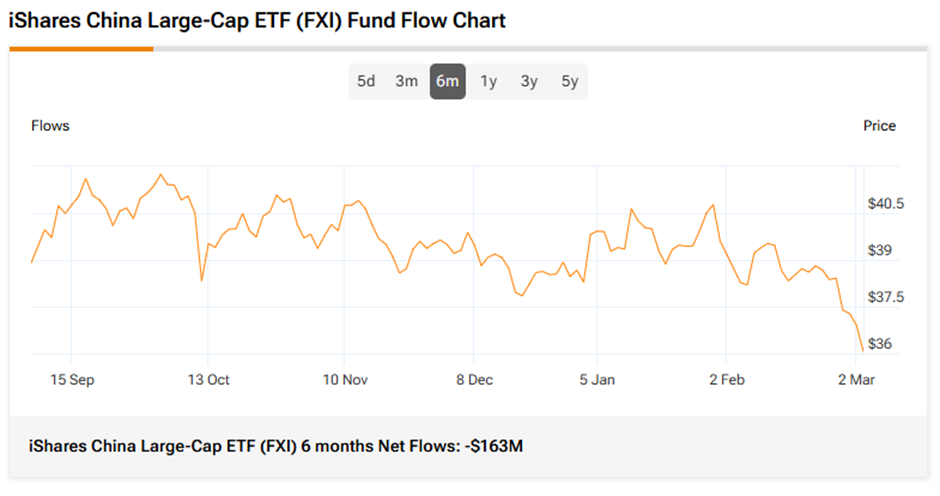Screen dimensions: 940x496
Task: Click the 2 Feb date label
Action: pyautogui.click(x=727, y=380)
